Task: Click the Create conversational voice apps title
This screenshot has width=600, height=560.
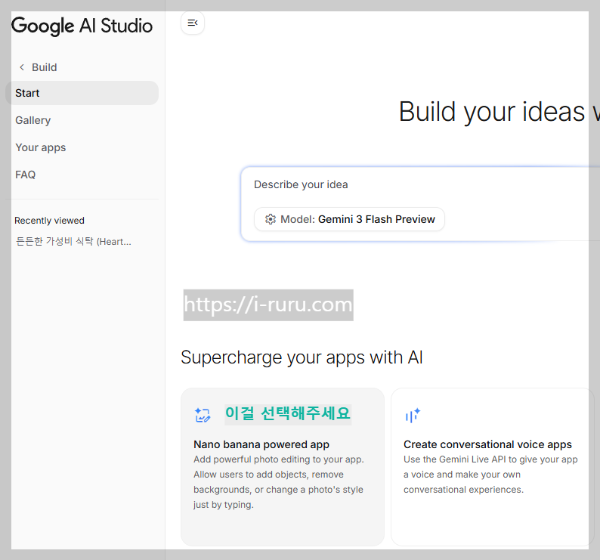Action: (x=488, y=444)
